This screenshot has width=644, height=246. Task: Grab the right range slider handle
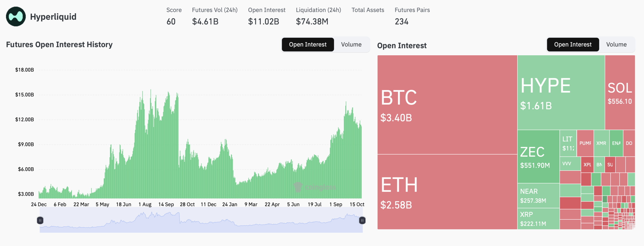coord(362,220)
